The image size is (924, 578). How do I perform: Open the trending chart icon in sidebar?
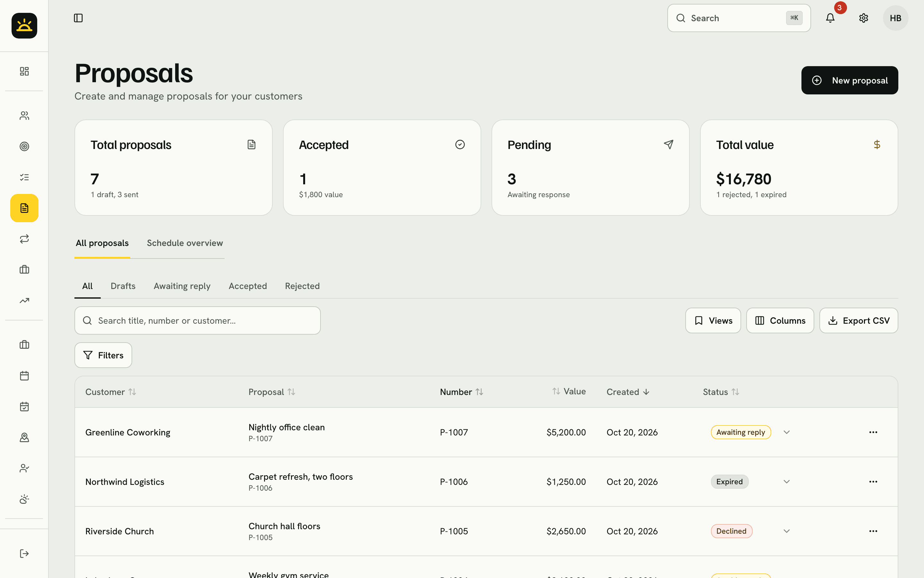pos(24,301)
